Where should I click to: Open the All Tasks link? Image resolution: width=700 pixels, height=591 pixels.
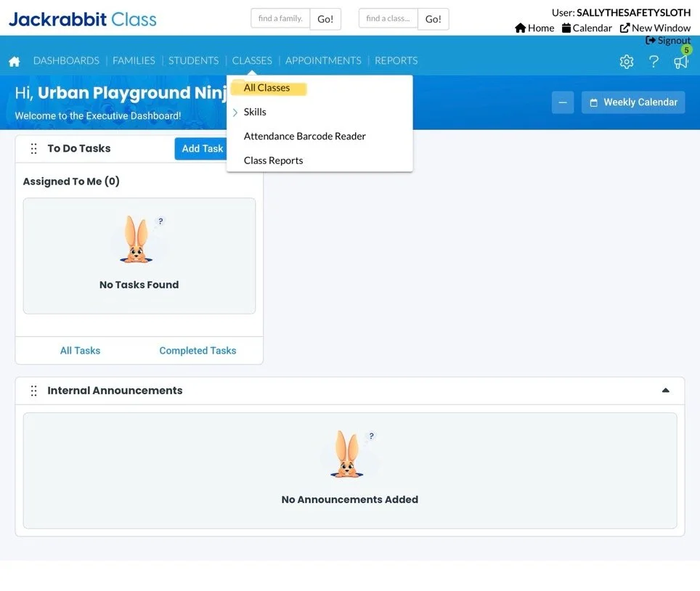(81, 351)
